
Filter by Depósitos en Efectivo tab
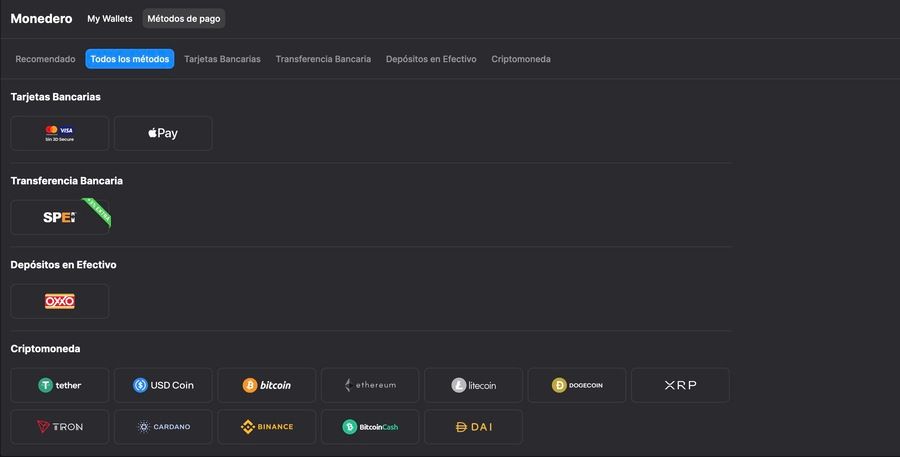point(431,59)
